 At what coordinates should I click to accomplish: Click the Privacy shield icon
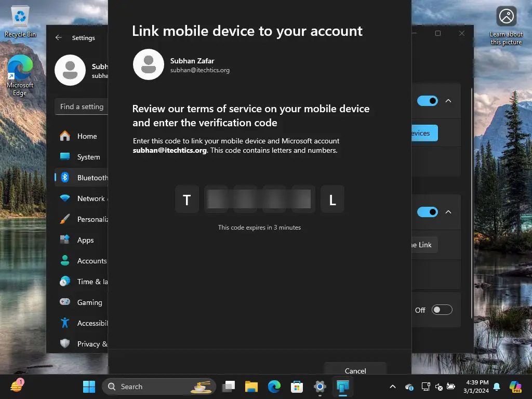pyautogui.click(x=65, y=343)
